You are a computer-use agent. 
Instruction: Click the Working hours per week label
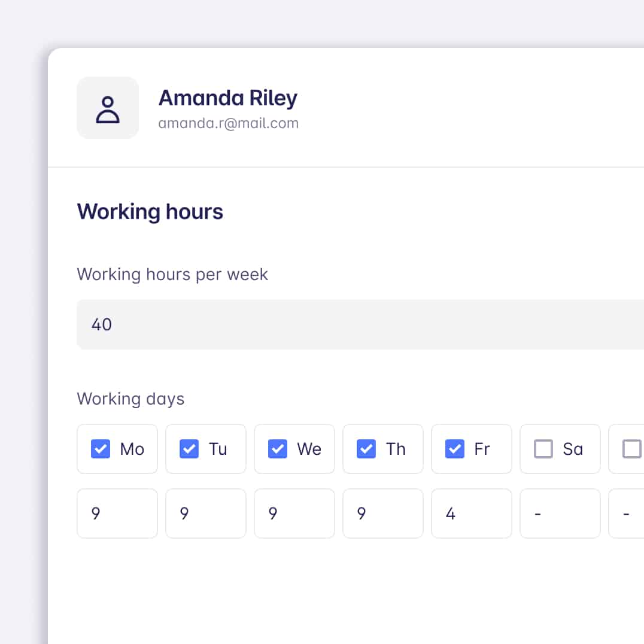(172, 274)
